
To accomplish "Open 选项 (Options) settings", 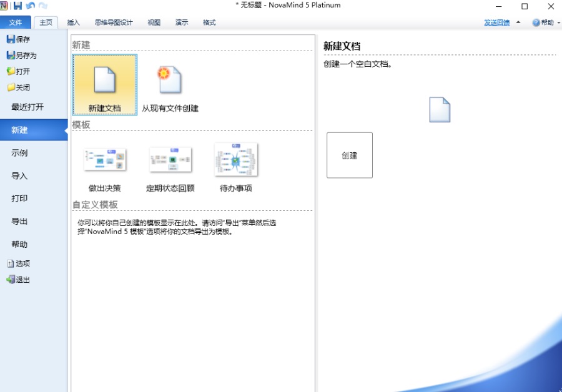I will pos(18,263).
